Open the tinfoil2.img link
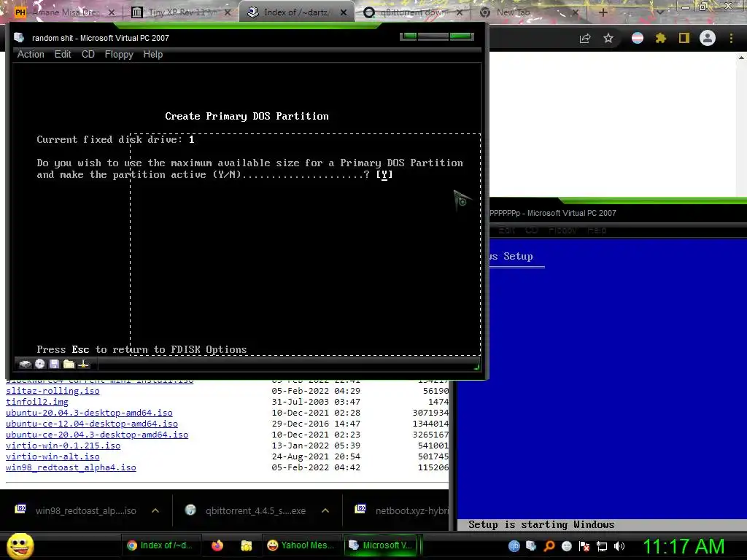The width and height of the screenshot is (747, 560). click(37, 402)
